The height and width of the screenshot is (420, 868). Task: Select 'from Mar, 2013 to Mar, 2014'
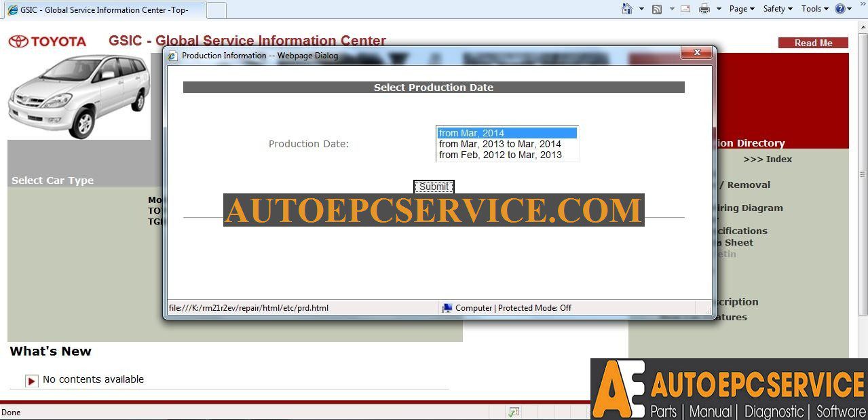pos(507,144)
